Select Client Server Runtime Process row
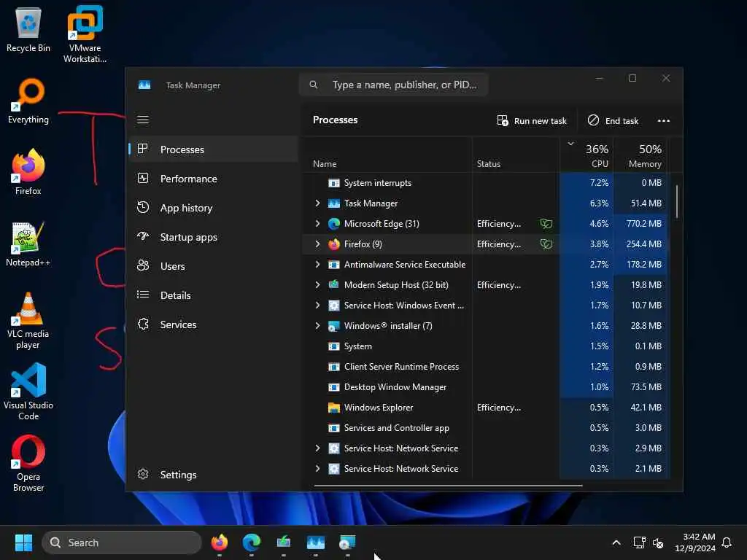Screen dimensions: 747x560 point(485,367)
